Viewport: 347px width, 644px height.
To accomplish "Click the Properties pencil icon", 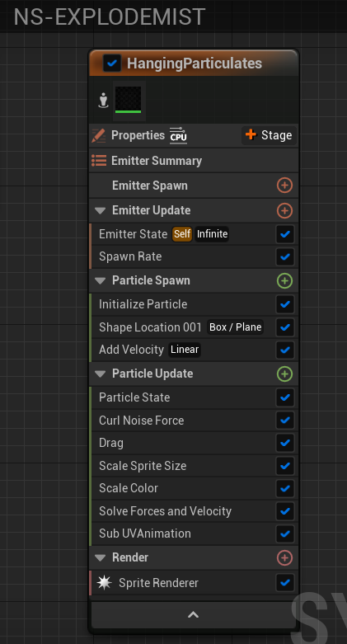I will click(99, 135).
